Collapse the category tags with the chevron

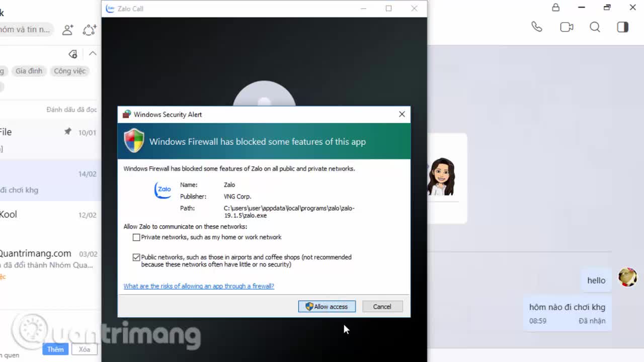tap(93, 53)
